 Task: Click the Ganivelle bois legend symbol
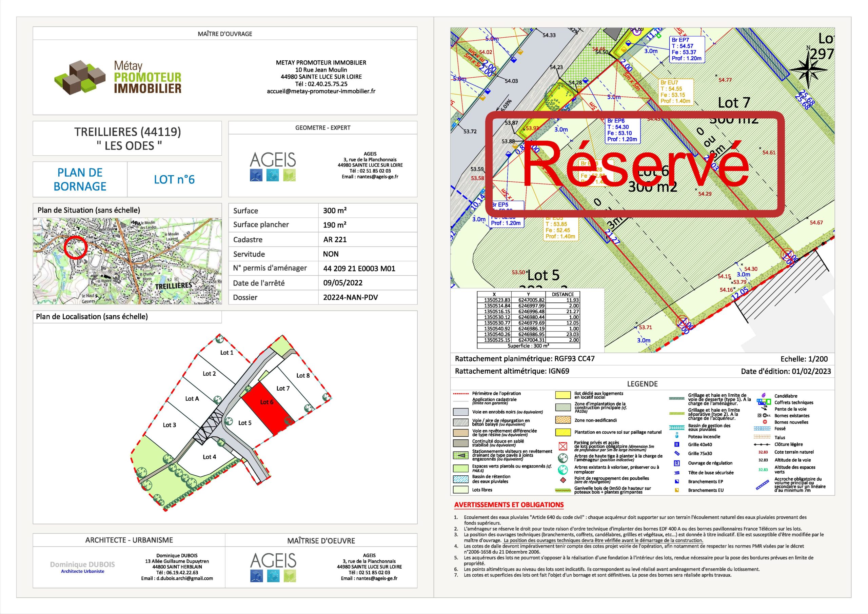pyautogui.click(x=563, y=490)
